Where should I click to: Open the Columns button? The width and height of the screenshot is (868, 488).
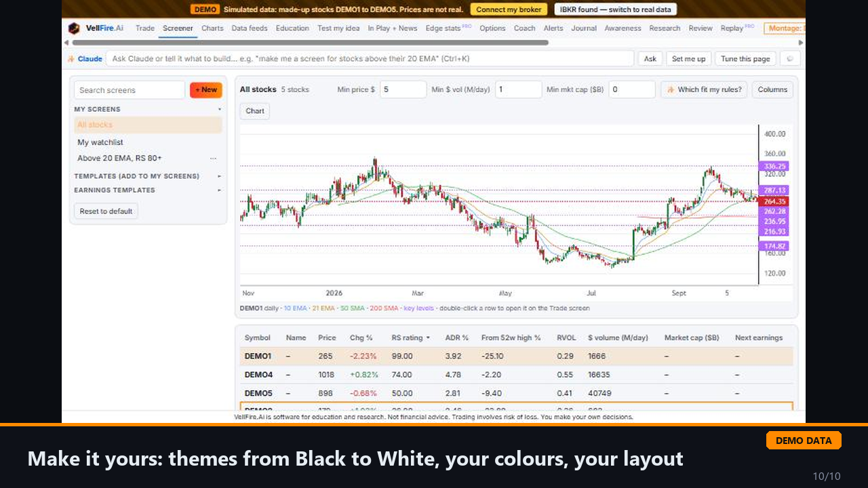(772, 89)
